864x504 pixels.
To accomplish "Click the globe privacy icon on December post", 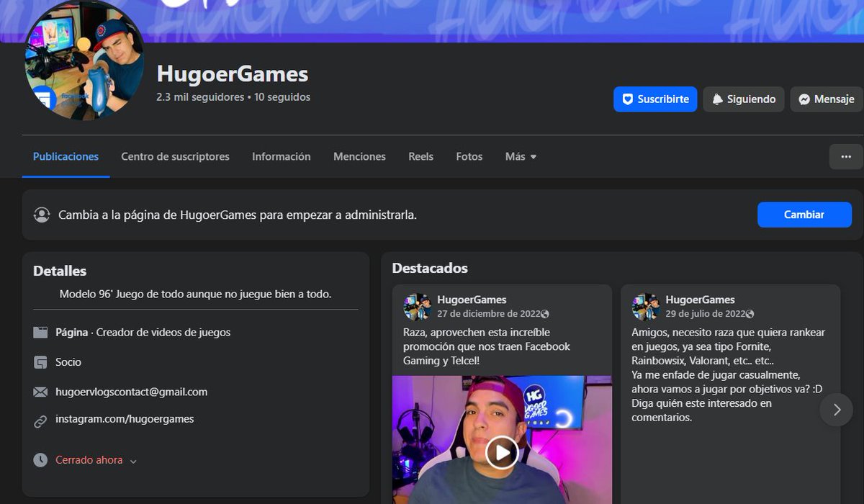I will [545, 313].
